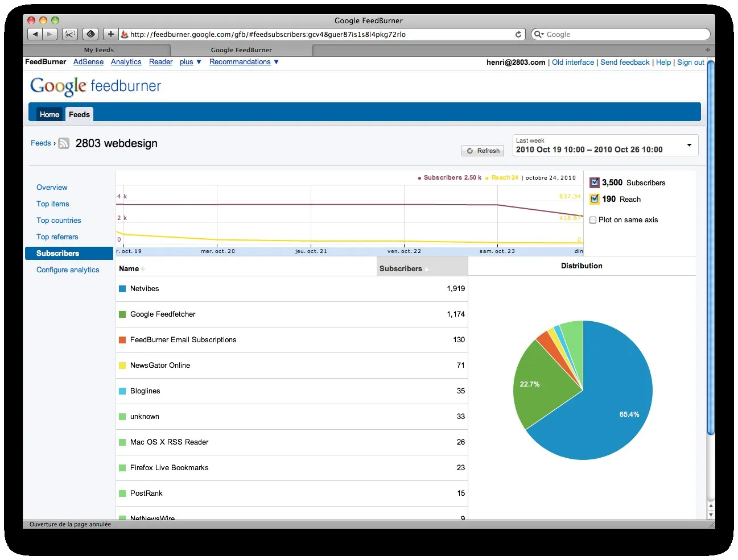Uncheck the 3,500 Subscribers checkbox

click(595, 182)
